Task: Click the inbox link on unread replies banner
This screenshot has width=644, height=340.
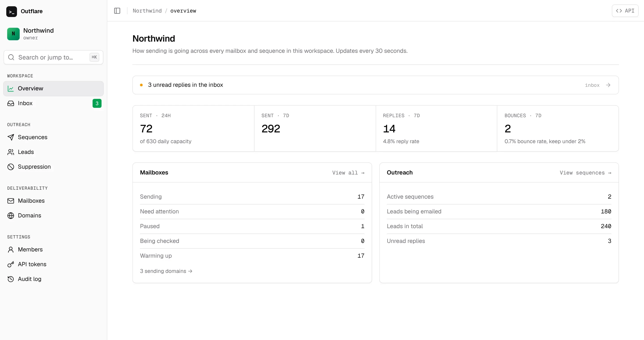Action: coord(592,85)
